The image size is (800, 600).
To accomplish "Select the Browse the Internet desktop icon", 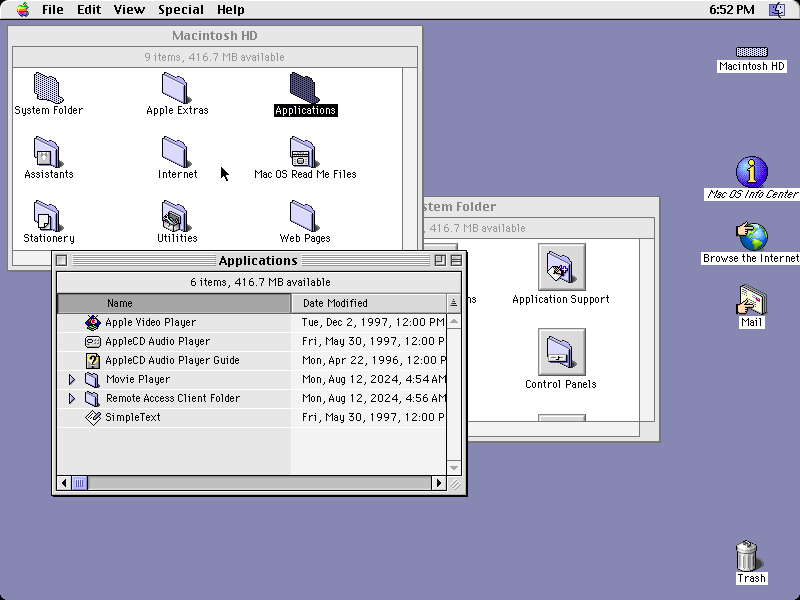I will (x=752, y=236).
